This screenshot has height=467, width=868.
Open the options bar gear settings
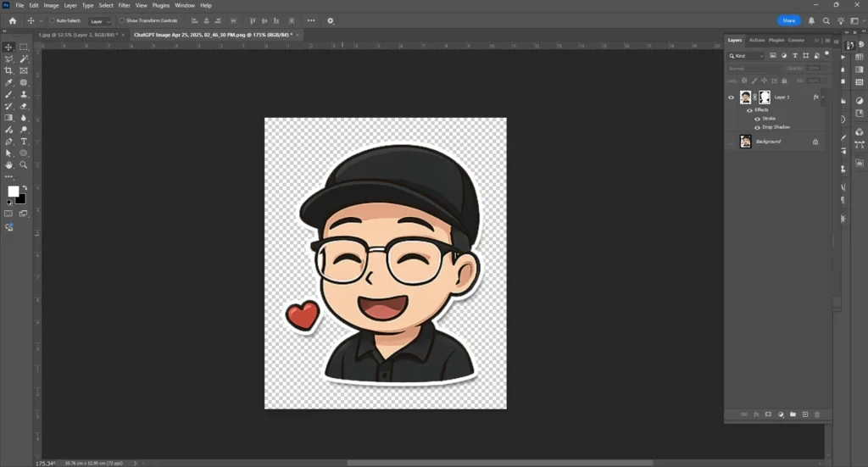[331, 21]
